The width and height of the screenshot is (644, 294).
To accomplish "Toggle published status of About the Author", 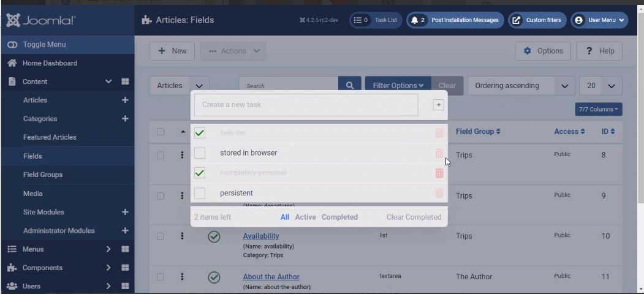I will tap(214, 277).
